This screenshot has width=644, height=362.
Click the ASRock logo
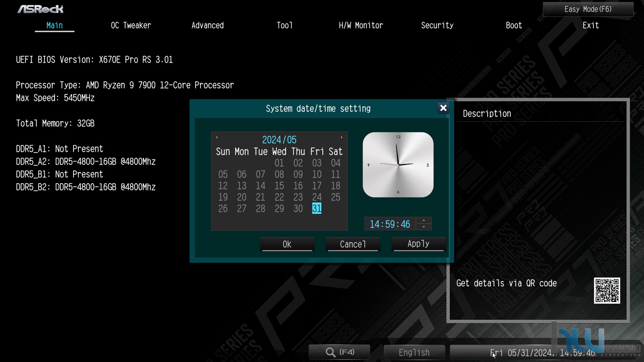pyautogui.click(x=40, y=9)
